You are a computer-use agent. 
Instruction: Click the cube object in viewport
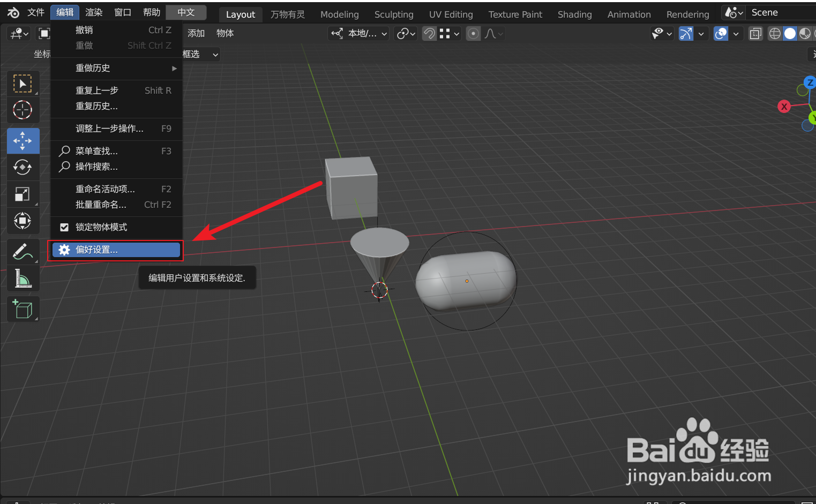click(351, 187)
